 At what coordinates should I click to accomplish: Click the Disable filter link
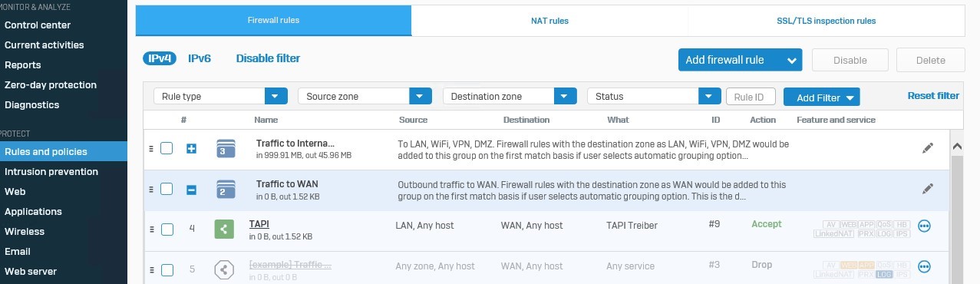tap(268, 58)
